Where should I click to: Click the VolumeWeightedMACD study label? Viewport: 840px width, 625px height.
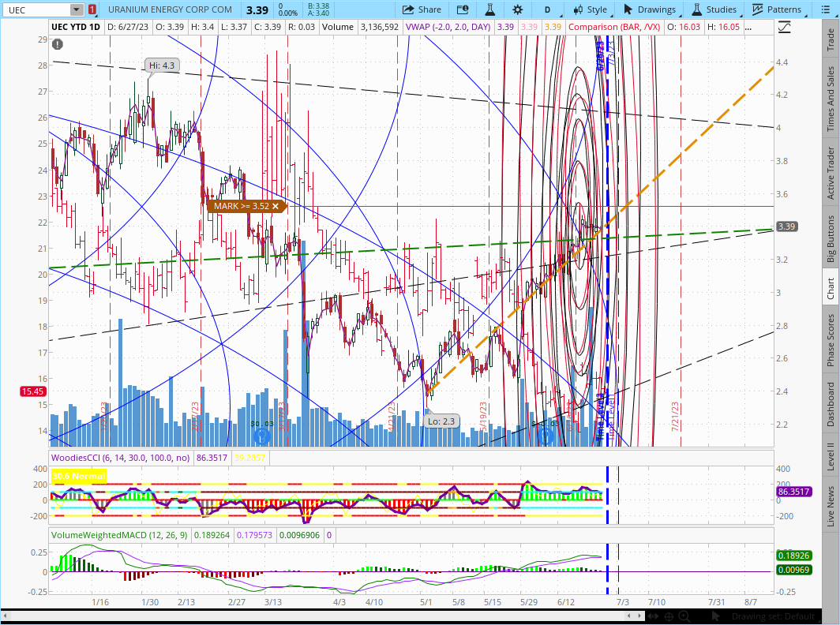[x=119, y=534]
